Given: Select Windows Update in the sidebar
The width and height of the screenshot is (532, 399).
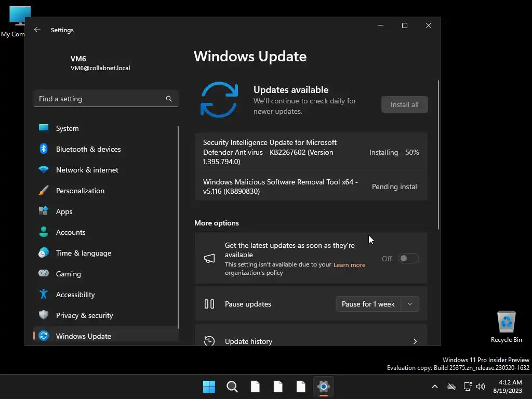Looking at the screenshot, I should click(106, 336).
